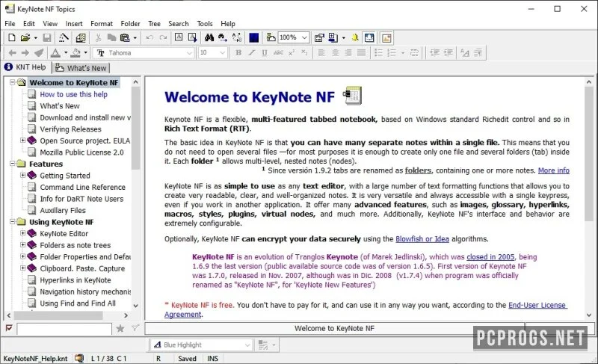Click the status bar icon beside KeyNoteNF_Help.knt
The width and height of the screenshot is (598, 364).
pyautogui.click(x=79, y=358)
